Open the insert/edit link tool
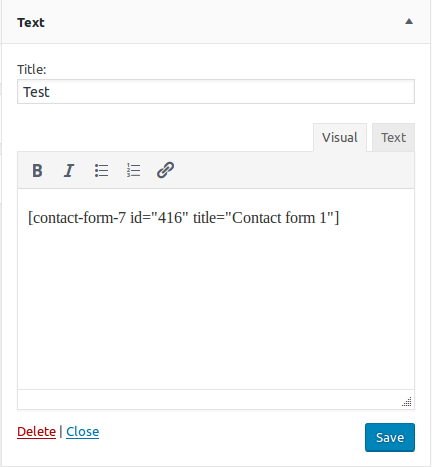 tap(165, 170)
